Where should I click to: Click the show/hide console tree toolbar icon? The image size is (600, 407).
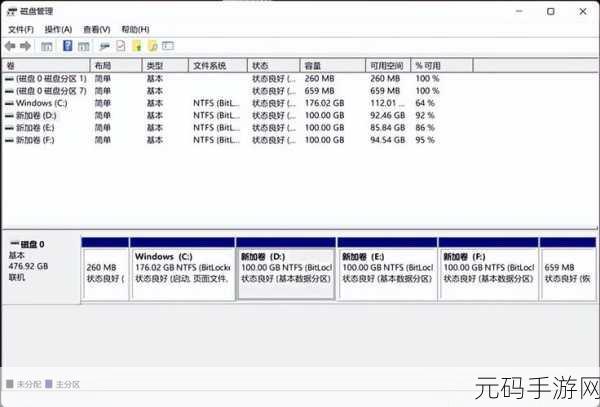pyautogui.click(x=47, y=47)
